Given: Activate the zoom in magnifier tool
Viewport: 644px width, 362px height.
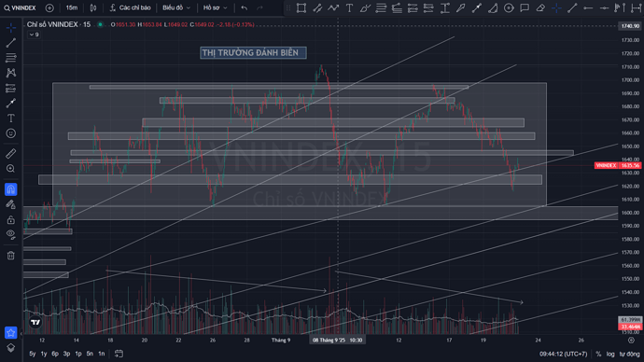Looking at the screenshot, I should (11, 169).
